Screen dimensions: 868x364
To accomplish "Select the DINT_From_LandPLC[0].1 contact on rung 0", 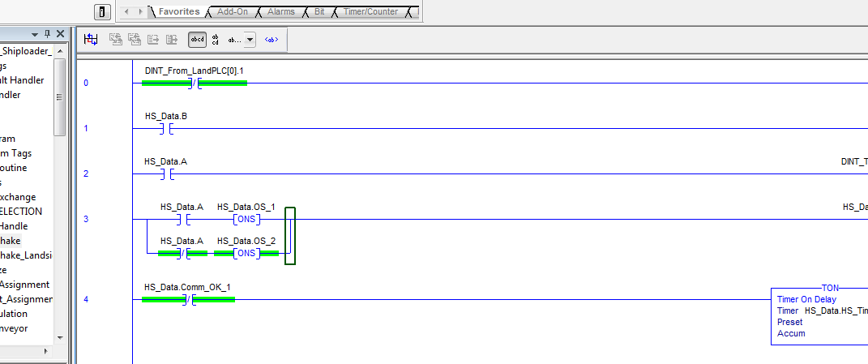I will coord(195,83).
